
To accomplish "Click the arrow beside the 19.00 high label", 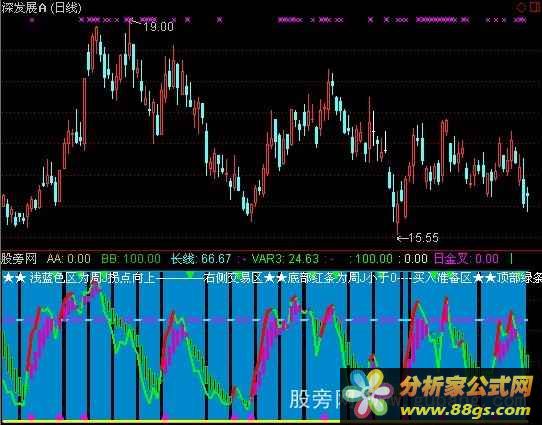I will point(135,22).
